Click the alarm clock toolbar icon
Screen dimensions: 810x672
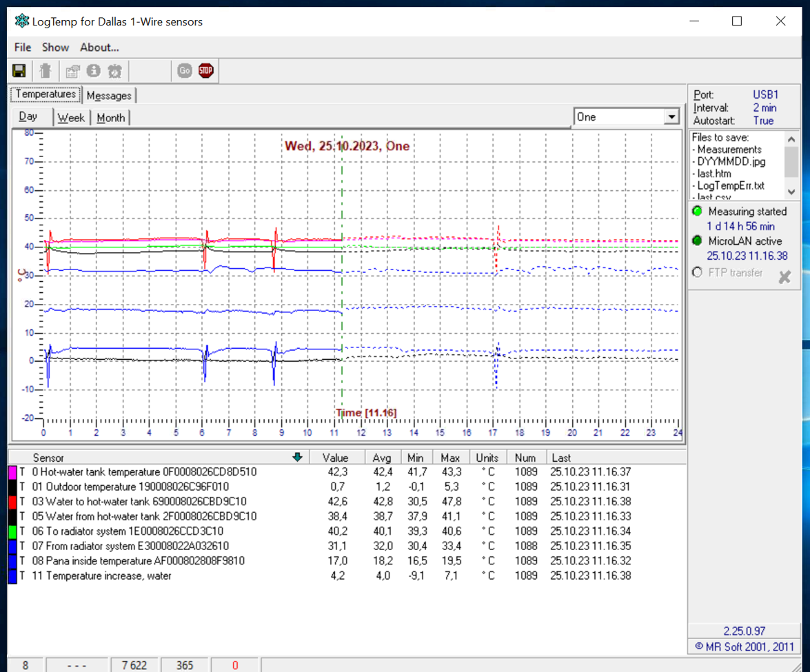(x=115, y=70)
